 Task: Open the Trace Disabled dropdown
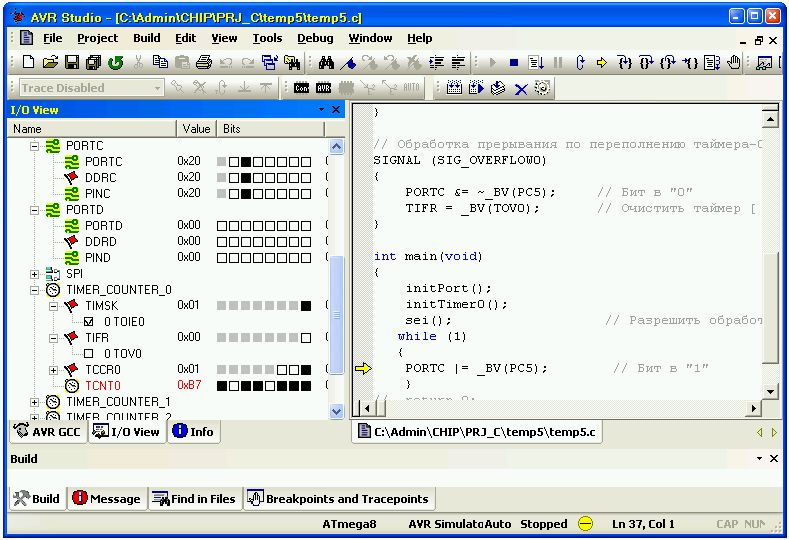(x=157, y=88)
